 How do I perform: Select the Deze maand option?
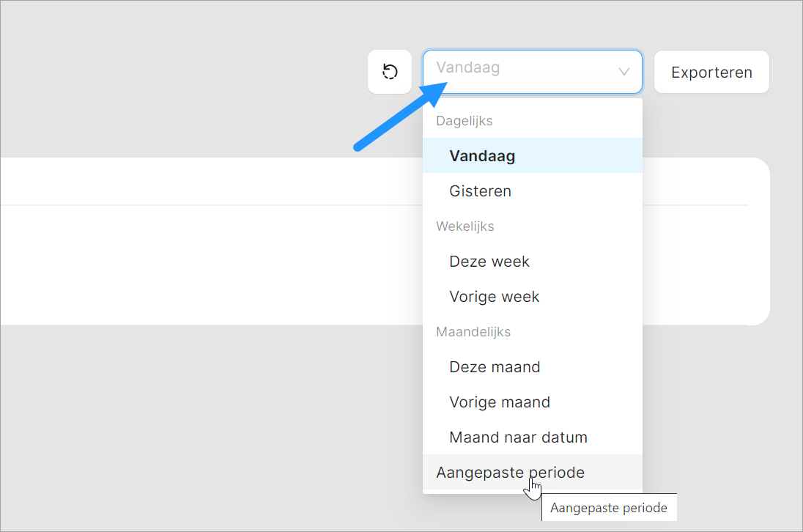click(495, 367)
